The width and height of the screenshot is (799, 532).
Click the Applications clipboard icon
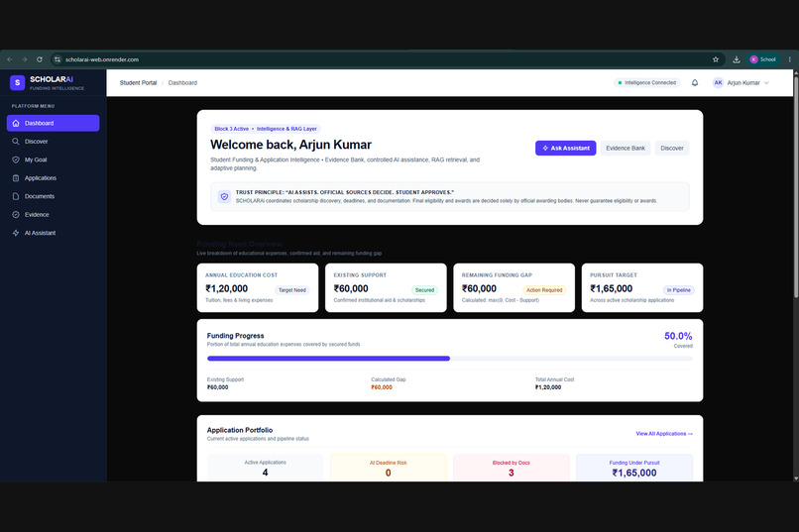(16, 178)
